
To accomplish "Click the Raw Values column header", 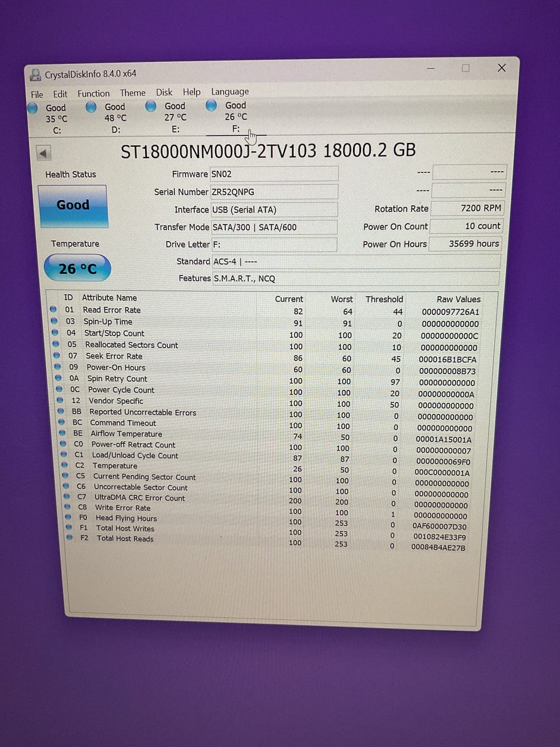I will tap(459, 299).
